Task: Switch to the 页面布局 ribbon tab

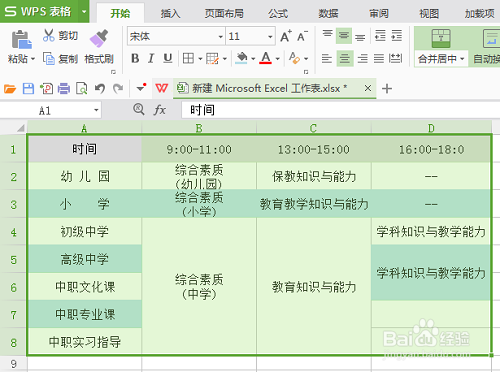Action: pyautogui.click(x=224, y=13)
